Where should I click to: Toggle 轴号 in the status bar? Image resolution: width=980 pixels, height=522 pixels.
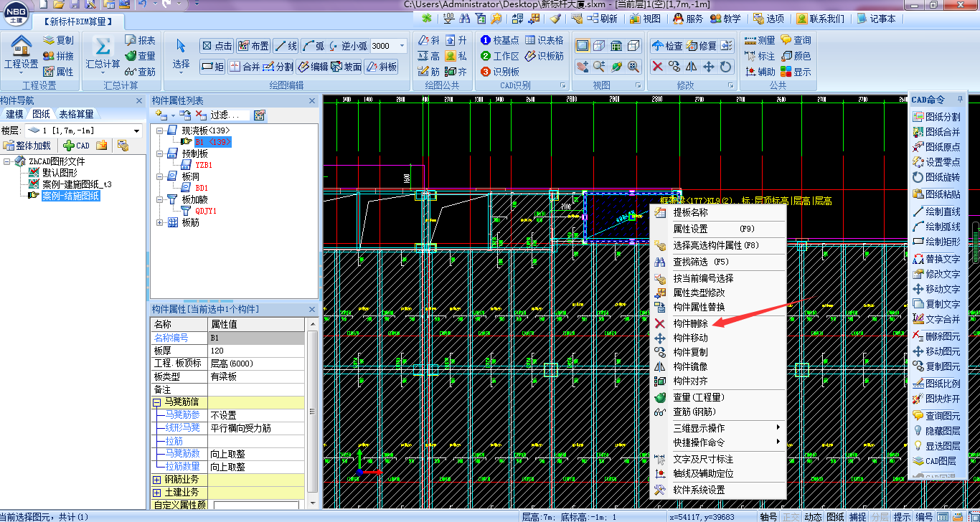(768, 516)
